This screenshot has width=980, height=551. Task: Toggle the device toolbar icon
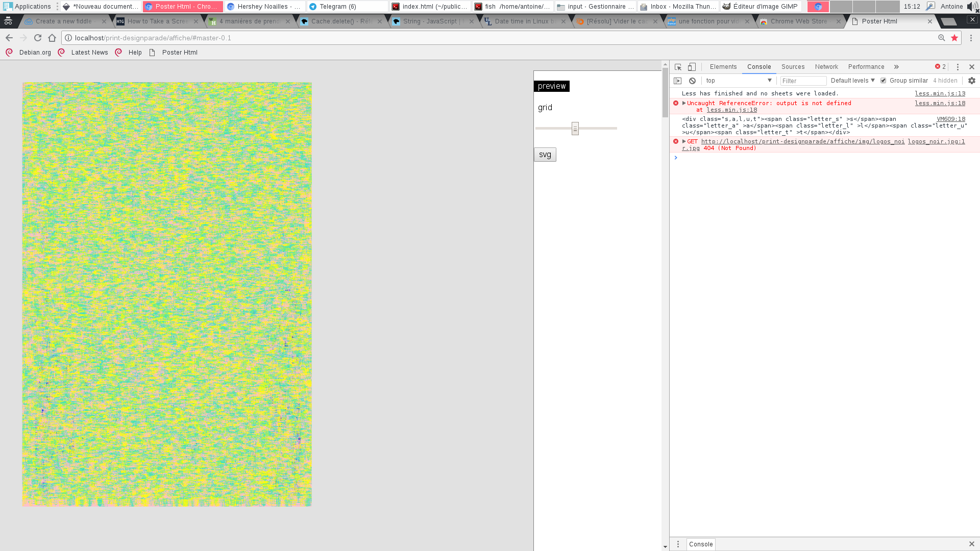[692, 67]
